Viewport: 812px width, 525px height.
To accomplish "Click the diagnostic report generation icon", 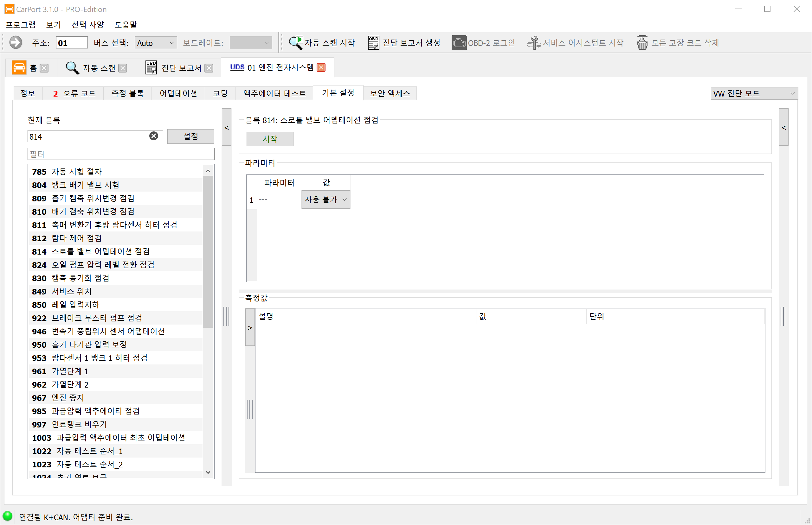I will (x=373, y=43).
